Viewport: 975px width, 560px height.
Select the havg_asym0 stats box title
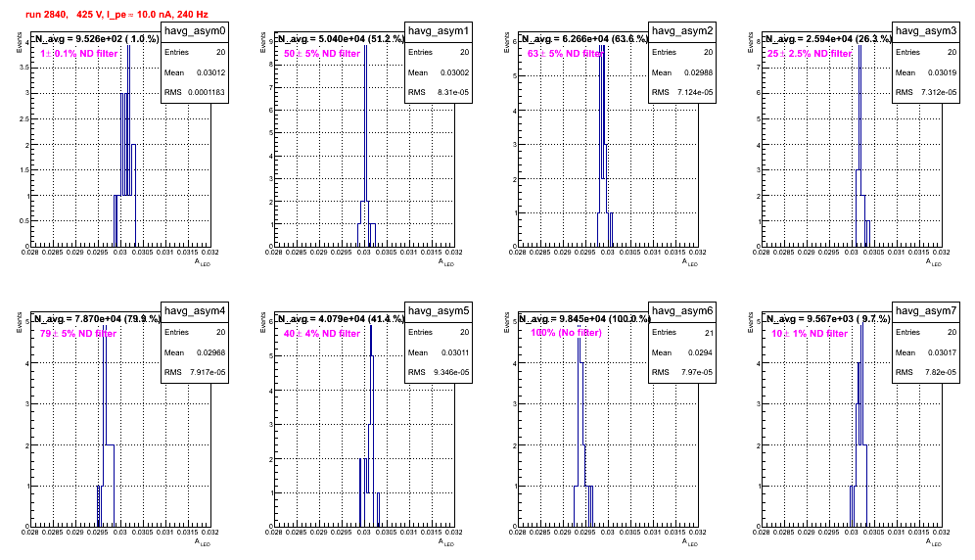coord(195,31)
